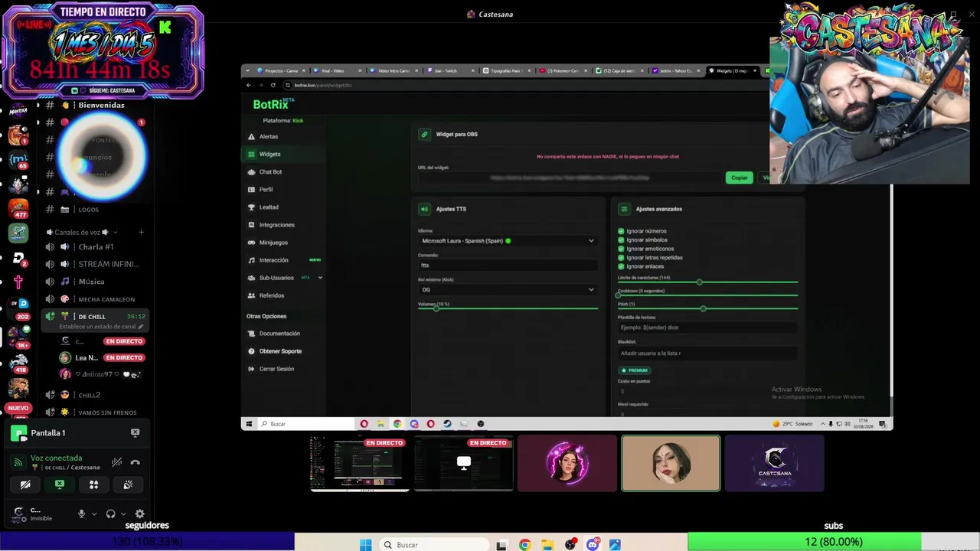Click the Plantilla de lectura input field
The width and height of the screenshot is (980, 551).
pos(707,328)
